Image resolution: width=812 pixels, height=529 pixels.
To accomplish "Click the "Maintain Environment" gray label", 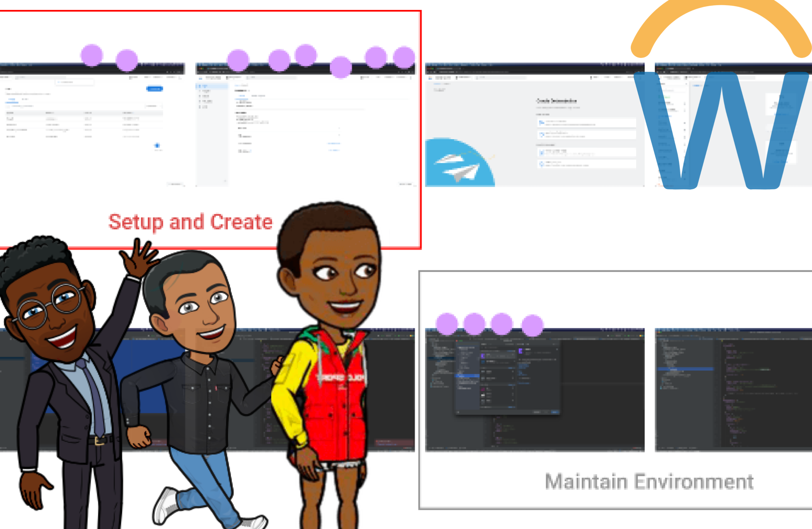I will tap(649, 481).
